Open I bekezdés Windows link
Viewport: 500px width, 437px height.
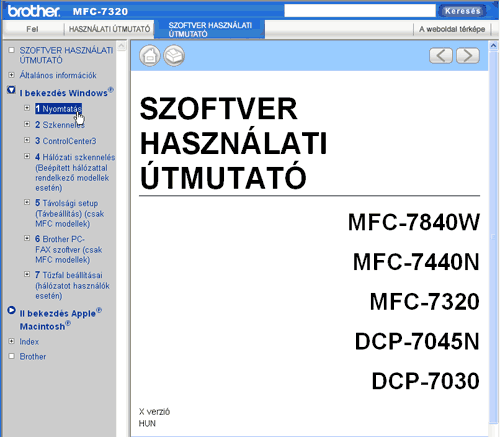66,92
